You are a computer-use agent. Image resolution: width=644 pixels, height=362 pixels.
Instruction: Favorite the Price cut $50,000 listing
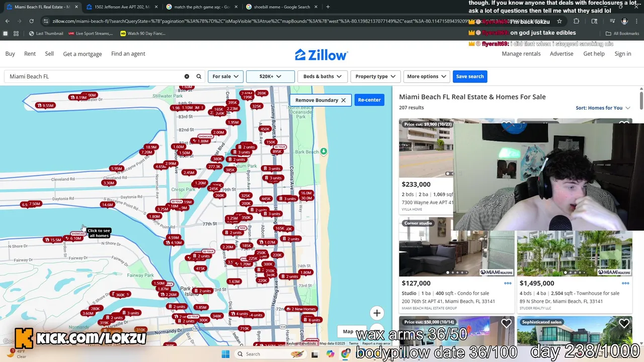click(506, 323)
